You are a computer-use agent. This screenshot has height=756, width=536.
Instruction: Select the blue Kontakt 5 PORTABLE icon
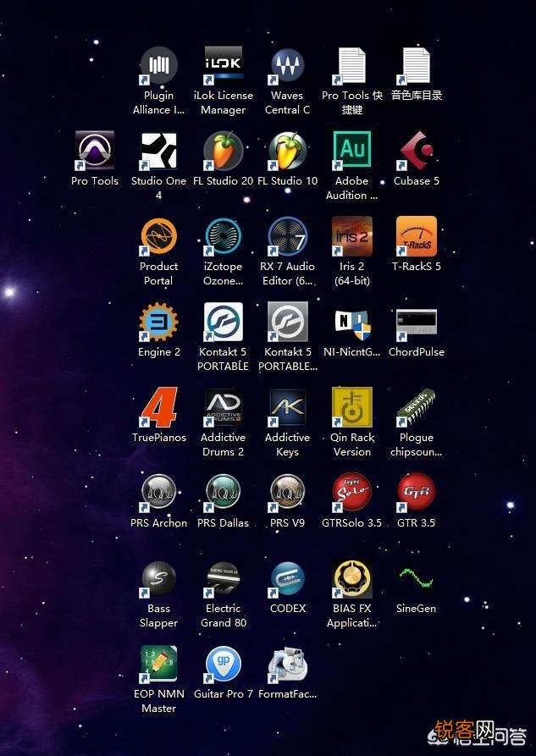(224, 322)
